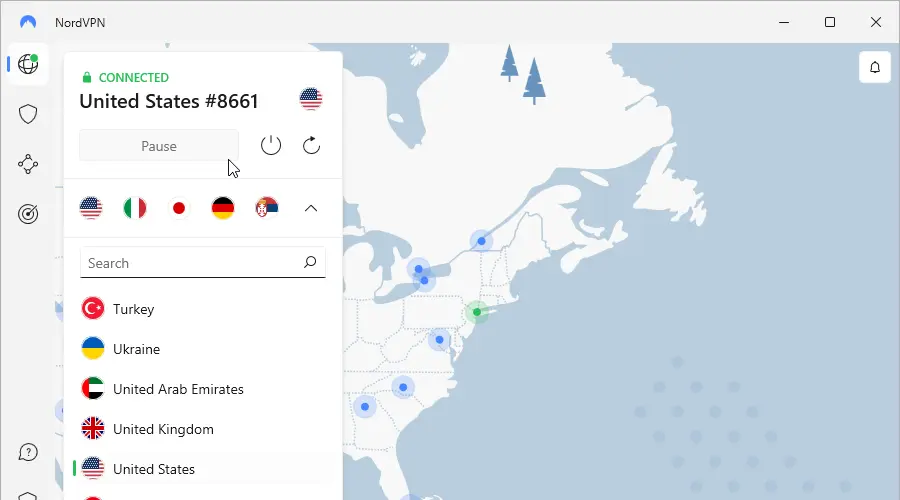Connect to Turkey in country list

pyautogui.click(x=203, y=309)
